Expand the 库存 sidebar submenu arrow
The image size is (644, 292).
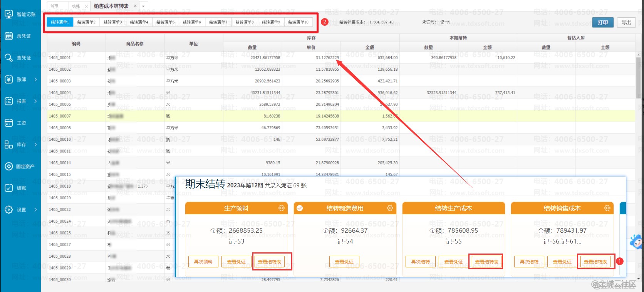(x=35, y=145)
